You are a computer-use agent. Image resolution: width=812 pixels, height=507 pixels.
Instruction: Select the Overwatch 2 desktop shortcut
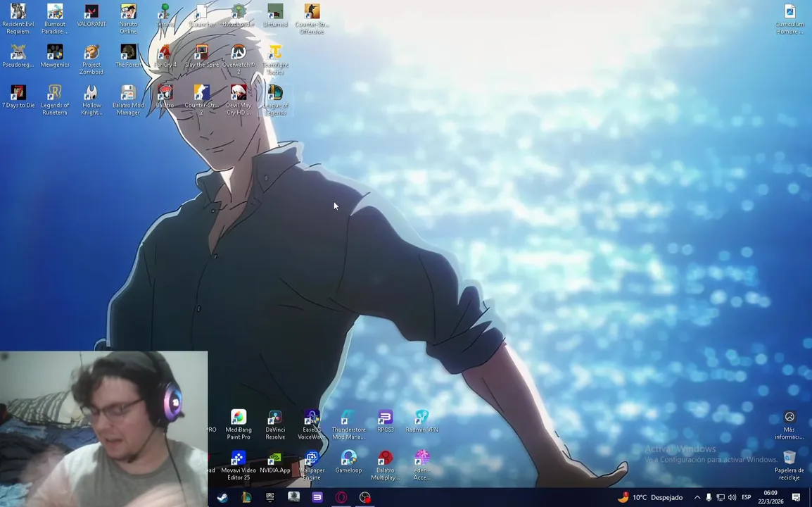point(239,60)
